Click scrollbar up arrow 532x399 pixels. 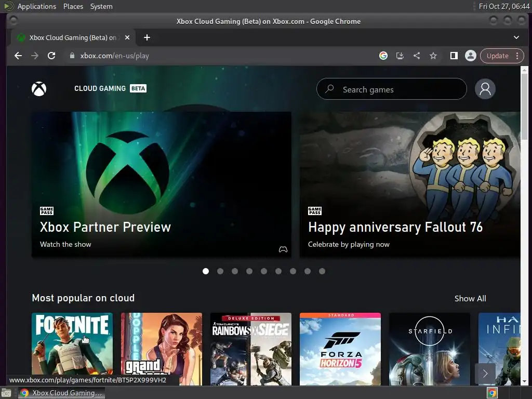[x=525, y=70]
